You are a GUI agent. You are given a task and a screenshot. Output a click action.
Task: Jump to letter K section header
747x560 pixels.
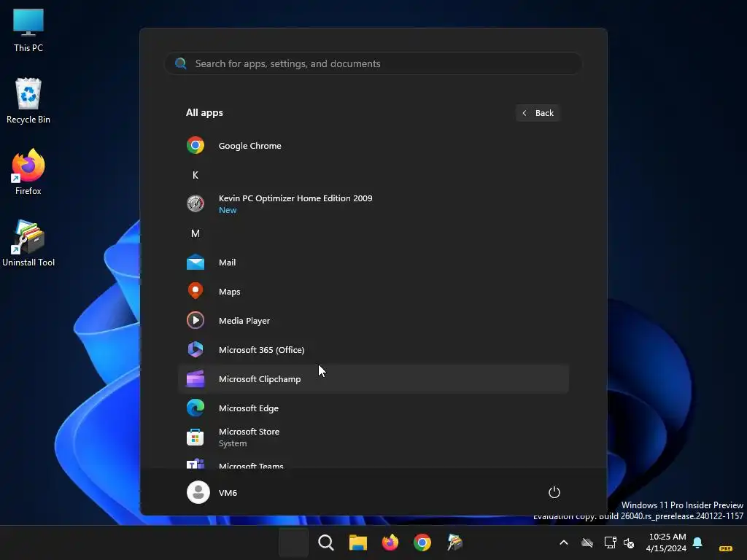click(x=196, y=175)
